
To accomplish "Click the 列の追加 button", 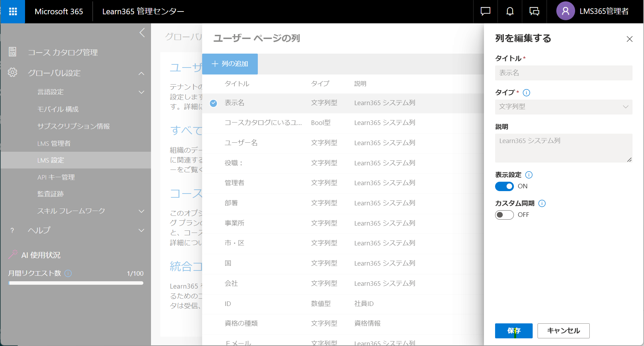I will click(230, 64).
